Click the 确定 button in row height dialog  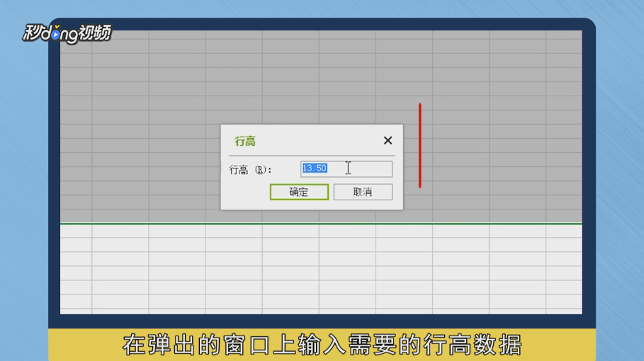tap(299, 192)
